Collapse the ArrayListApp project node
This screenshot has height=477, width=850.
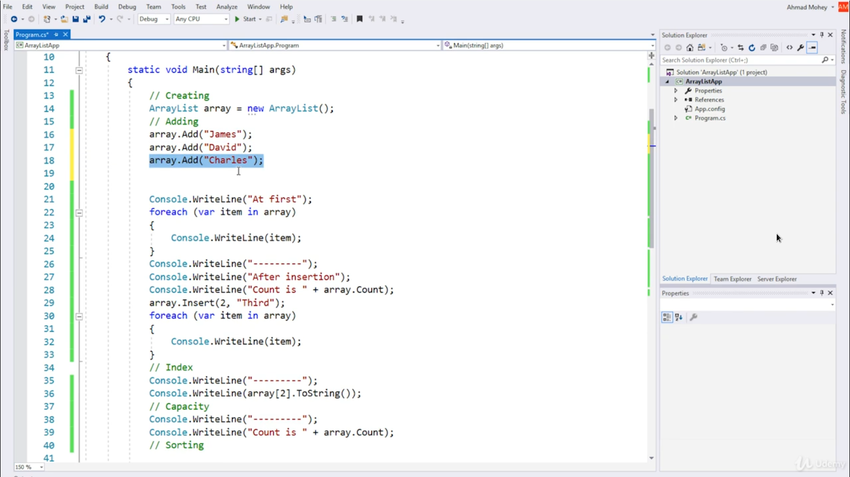[668, 81]
